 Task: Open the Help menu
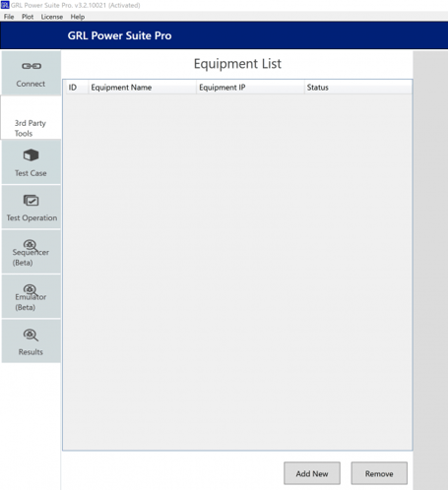[x=78, y=17]
